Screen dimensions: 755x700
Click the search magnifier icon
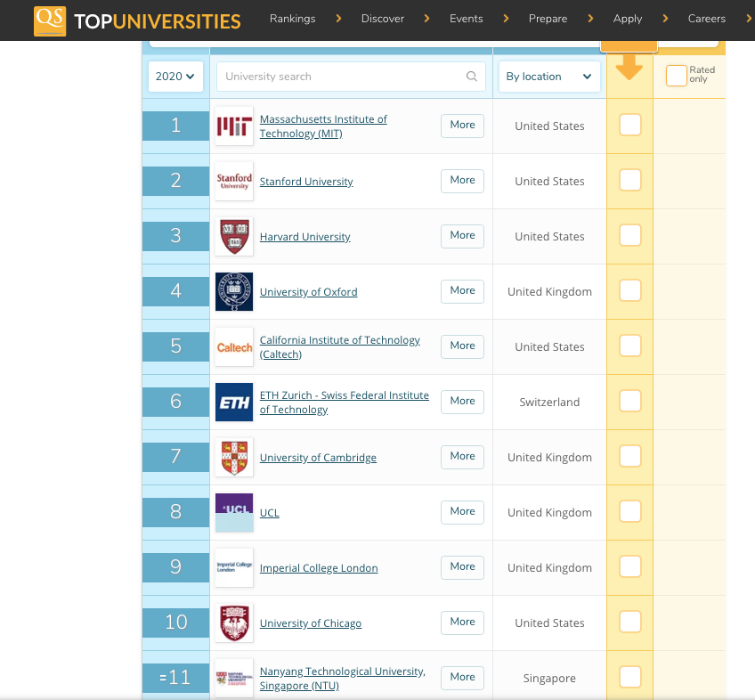[x=472, y=76]
